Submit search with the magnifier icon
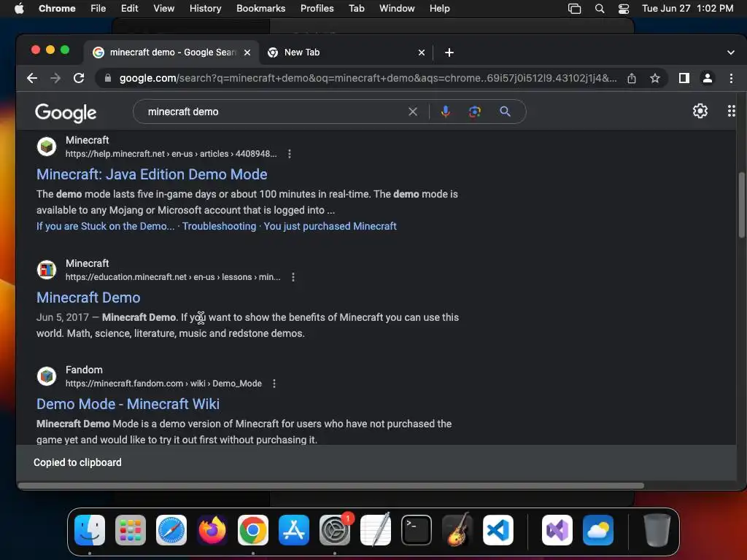The height and width of the screenshot is (560, 747). pos(505,112)
